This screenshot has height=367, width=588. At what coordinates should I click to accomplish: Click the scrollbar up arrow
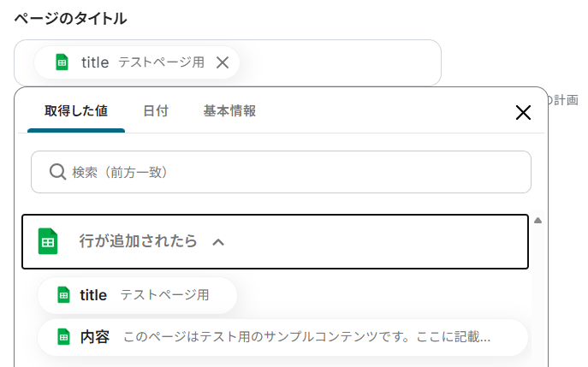tap(538, 221)
